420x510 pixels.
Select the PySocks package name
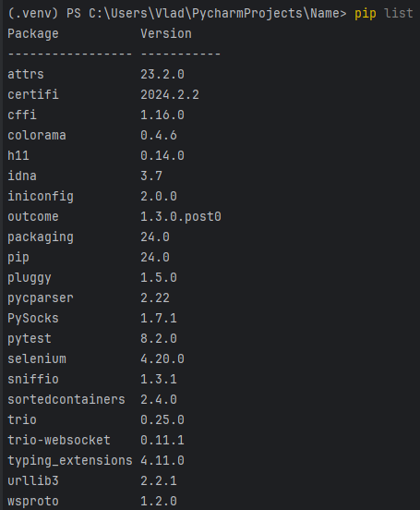click(33, 319)
